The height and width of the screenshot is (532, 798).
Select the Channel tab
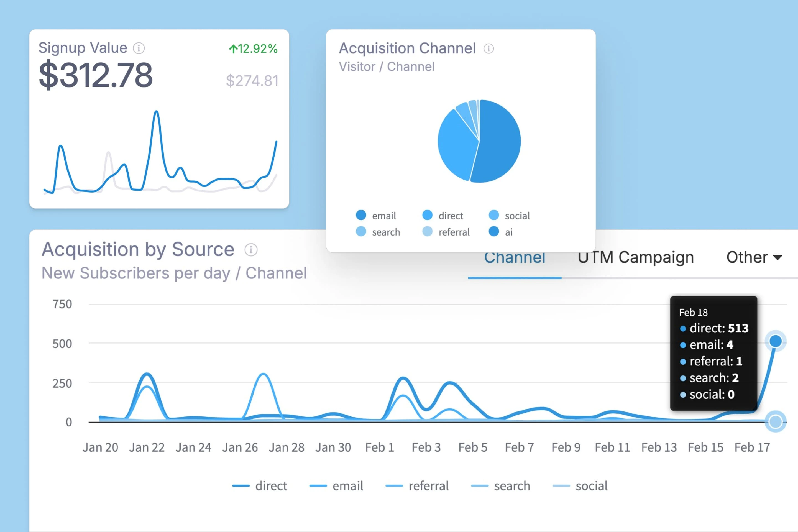tap(515, 257)
